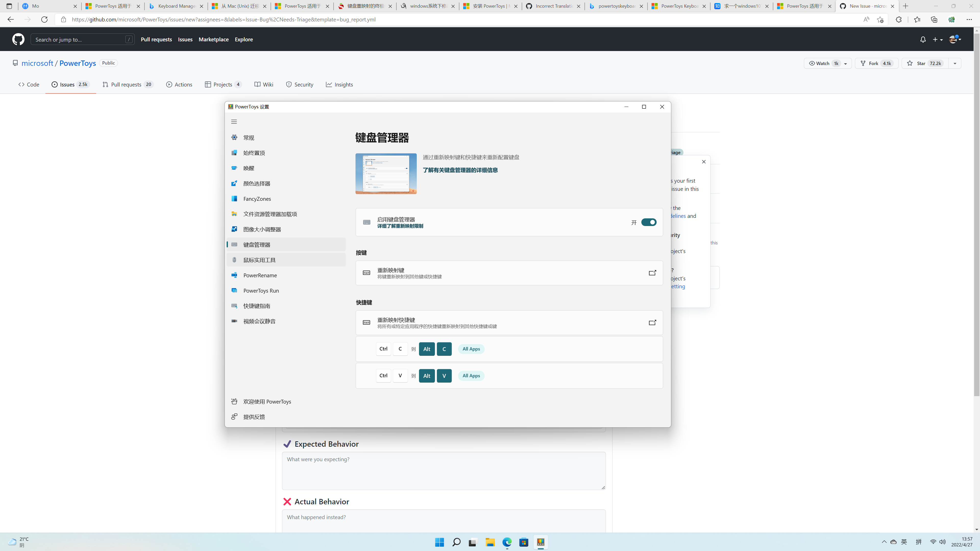Expand the Star lists dropdown arrow
The height and width of the screenshot is (551, 980).
[955, 63]
